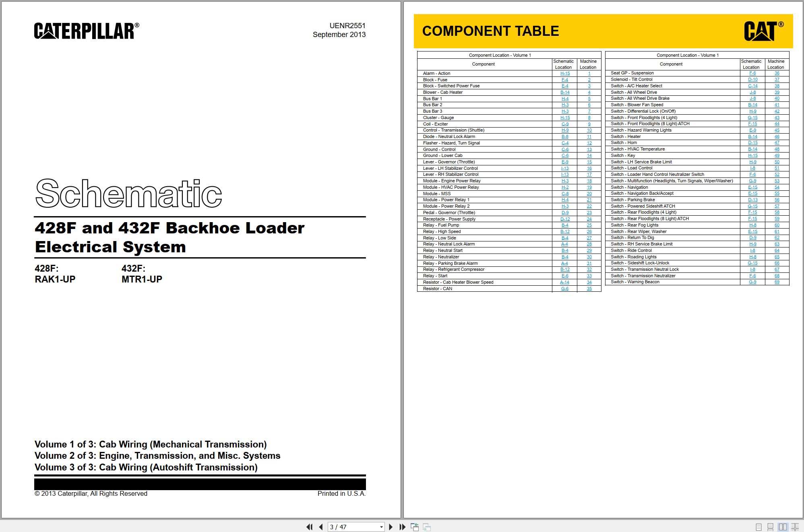Follow schematic link D-9 for Pedal - Governor
804x532 pixels.
click(x=565, y=212)
